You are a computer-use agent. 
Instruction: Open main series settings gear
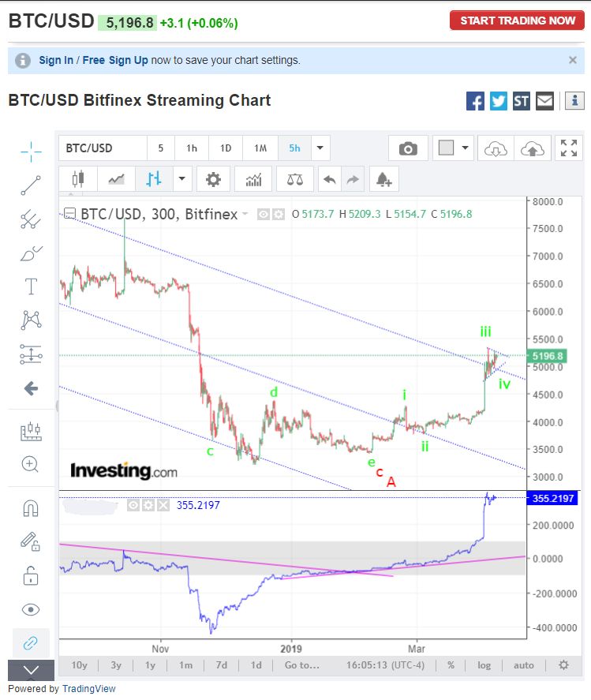pos(279,215)
